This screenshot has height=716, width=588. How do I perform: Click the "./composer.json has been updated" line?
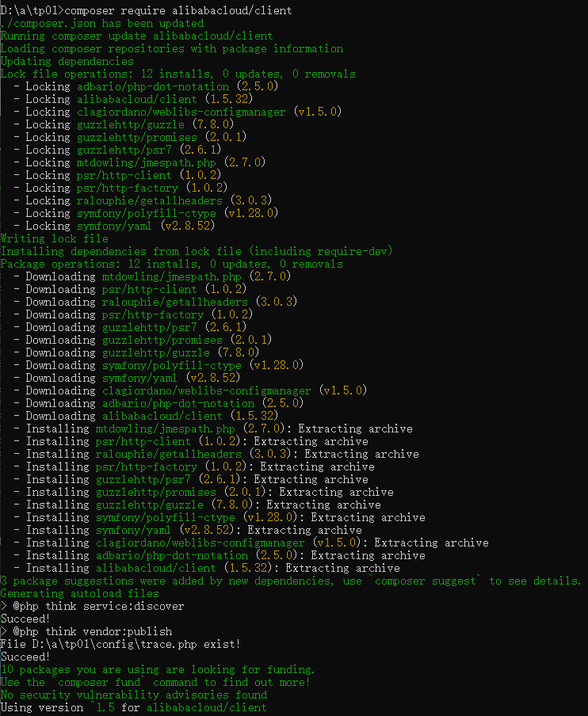click(102, 23)
